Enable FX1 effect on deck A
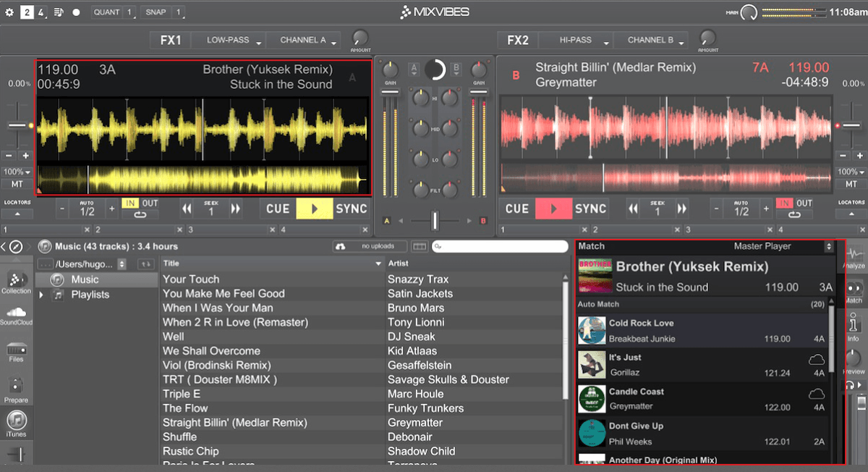Viewport: 868px width, 472px height. coord(171,41)
